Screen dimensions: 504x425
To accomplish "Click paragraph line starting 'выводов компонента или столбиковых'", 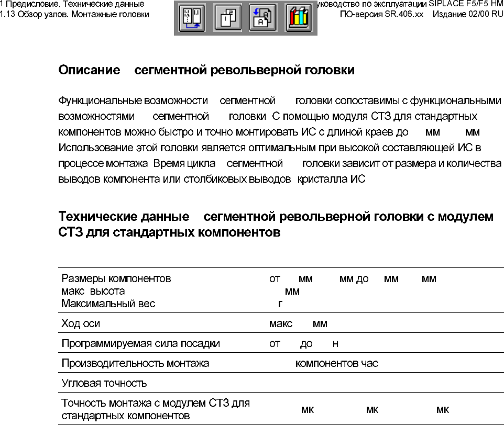I will (212, 179).
